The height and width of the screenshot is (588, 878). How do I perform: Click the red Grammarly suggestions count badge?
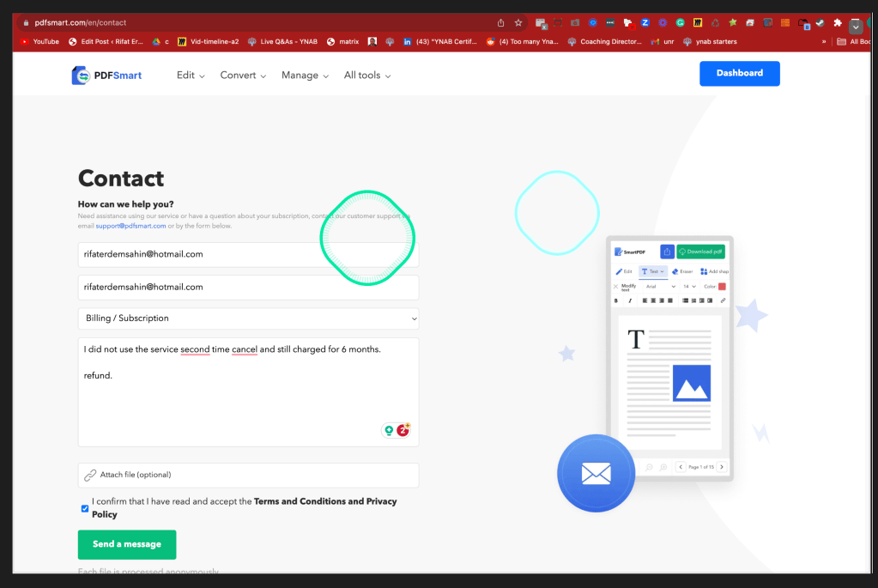click(x=403, y=430)
